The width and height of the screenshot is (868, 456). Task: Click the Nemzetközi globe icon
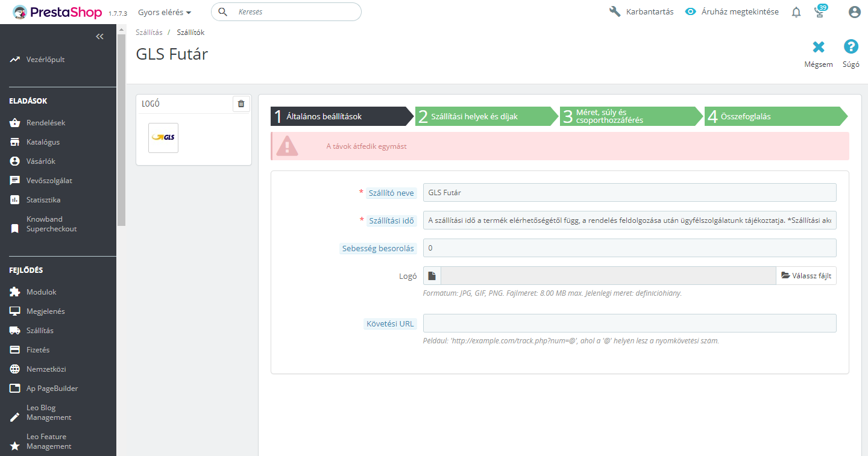(14, 369)
